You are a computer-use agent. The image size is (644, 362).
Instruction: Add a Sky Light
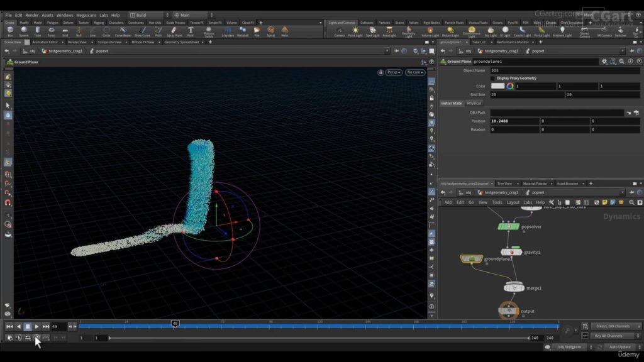pos(491,31)
